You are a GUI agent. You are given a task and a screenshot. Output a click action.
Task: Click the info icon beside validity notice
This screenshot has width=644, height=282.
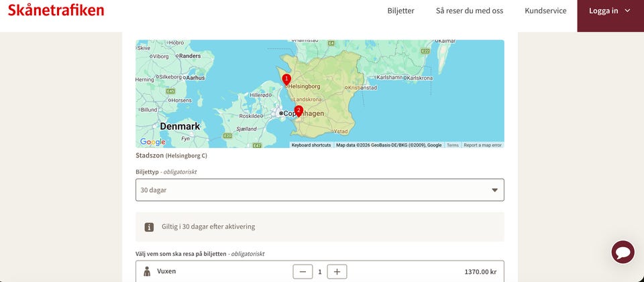(150, 227)
